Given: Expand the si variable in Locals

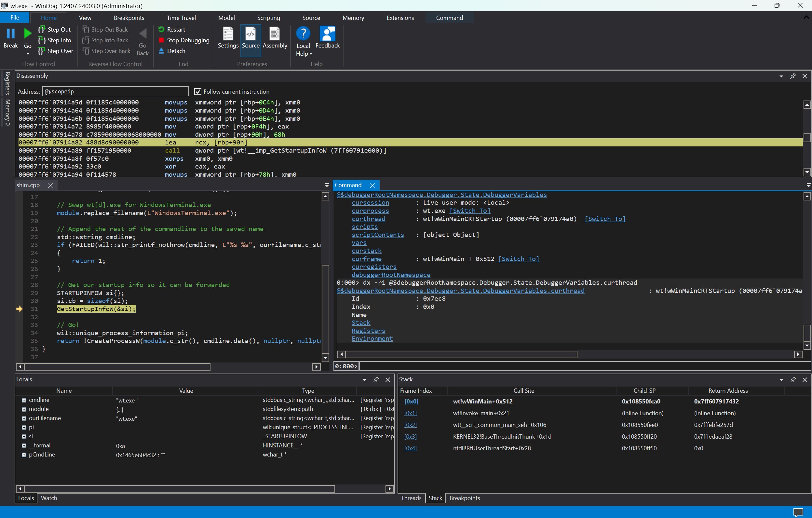Looking at the screenshot, I should pyautogui.click(x=24, y=436).
